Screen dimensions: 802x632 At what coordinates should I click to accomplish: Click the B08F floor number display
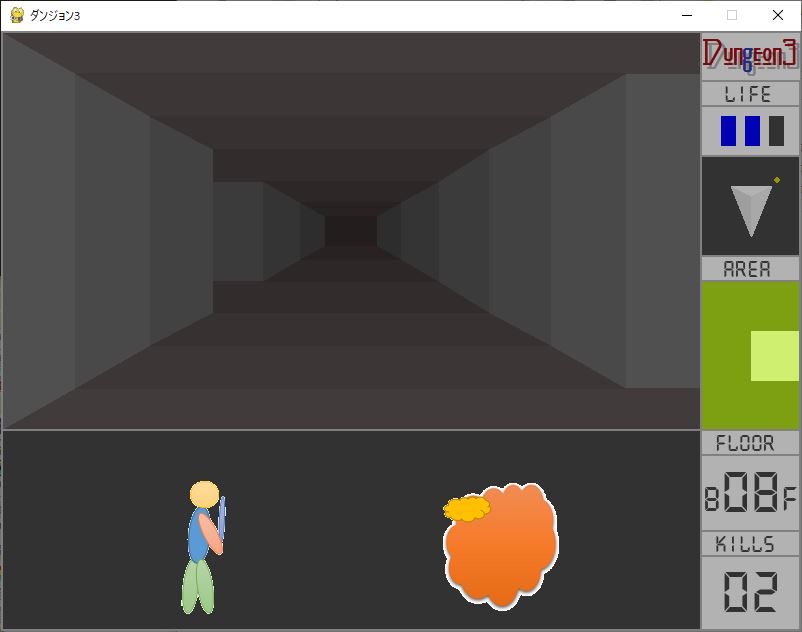(750, 493)
